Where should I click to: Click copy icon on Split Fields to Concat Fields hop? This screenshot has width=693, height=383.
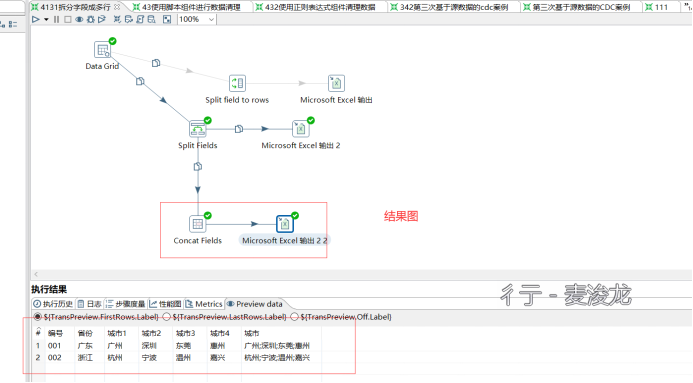(198, 167)
